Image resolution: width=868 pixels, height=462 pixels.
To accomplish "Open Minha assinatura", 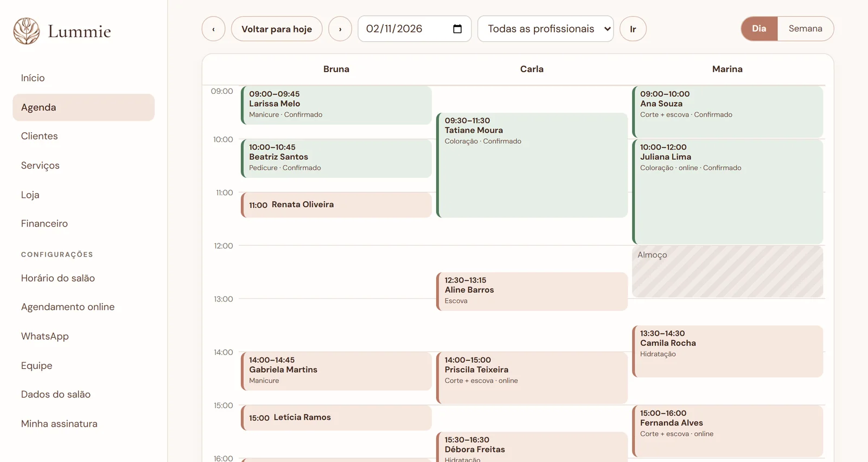I will [x=84, y=424].
